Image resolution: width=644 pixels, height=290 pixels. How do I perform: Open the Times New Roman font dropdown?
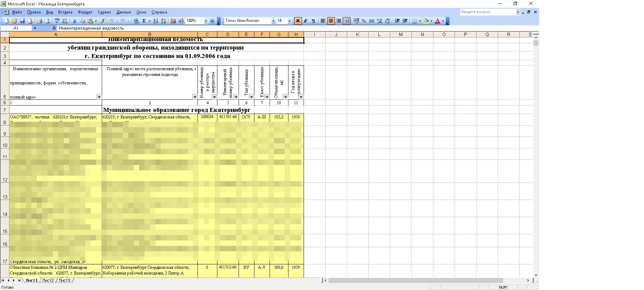pos(273,21)
